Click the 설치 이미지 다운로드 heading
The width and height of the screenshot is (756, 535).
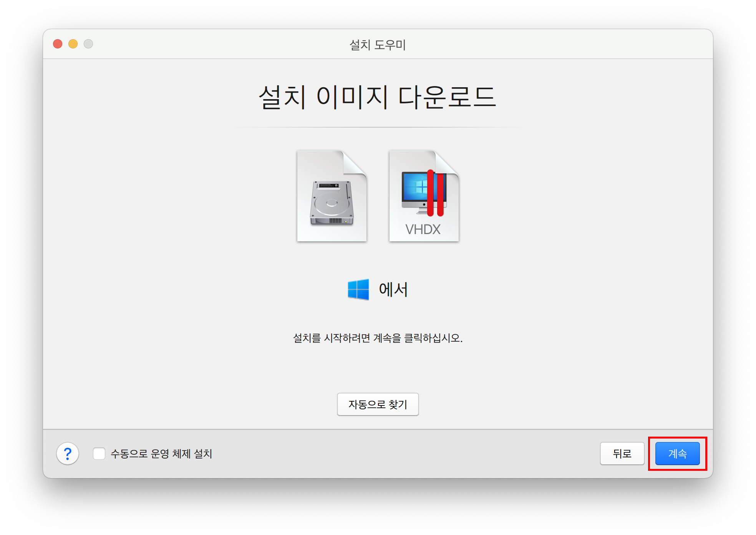coord(378,97)
